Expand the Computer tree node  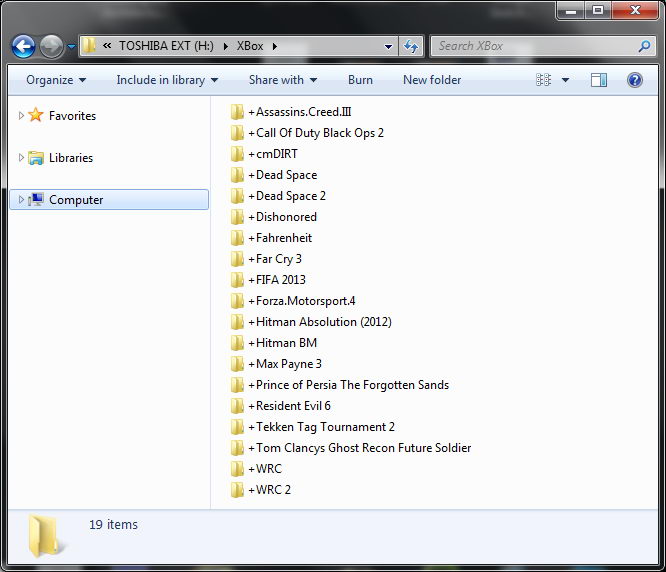(x=20, y=199)
